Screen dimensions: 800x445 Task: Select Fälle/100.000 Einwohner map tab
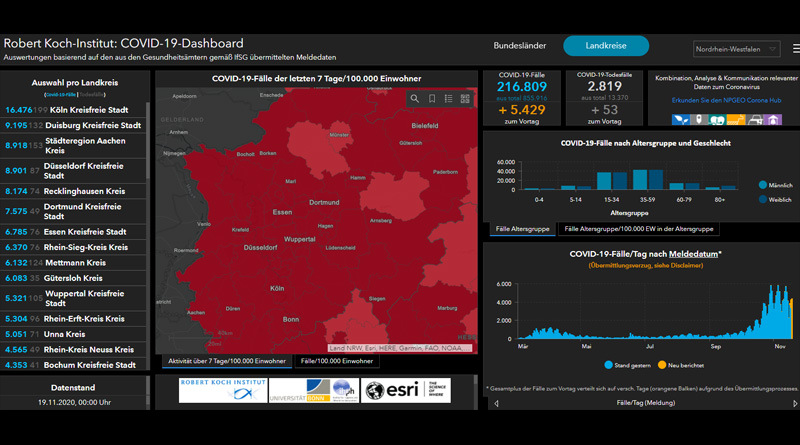337,361
